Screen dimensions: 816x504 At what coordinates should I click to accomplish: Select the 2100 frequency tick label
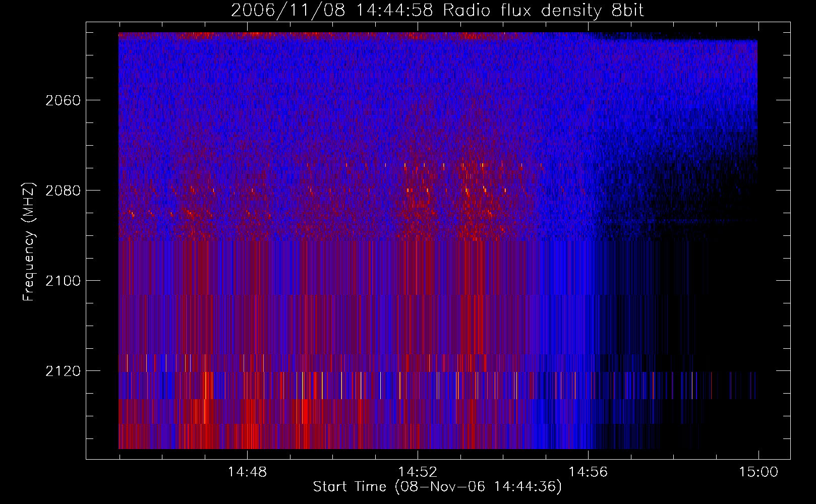point(63,281)
